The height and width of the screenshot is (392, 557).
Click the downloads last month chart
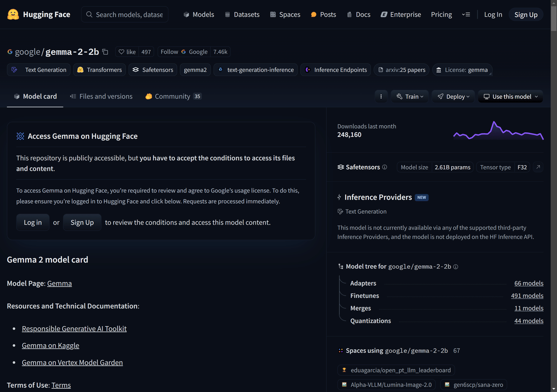[x=498, y=130]
